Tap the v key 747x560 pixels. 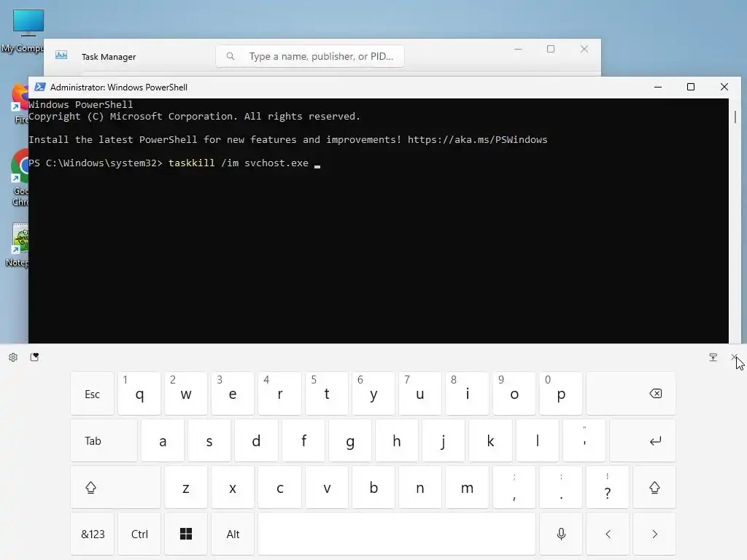326,487
